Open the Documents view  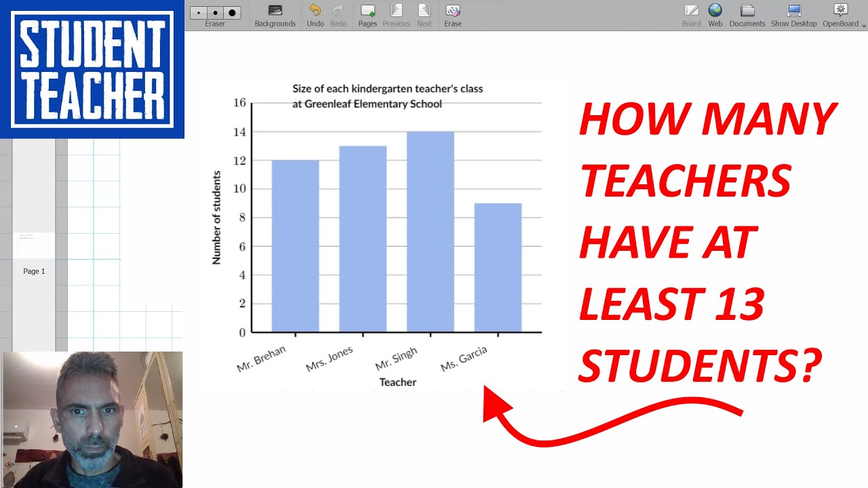(747, 16)
